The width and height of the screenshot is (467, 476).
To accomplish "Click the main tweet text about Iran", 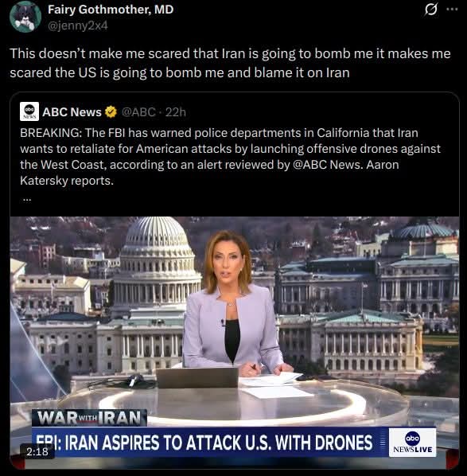I will pos(230,63).
